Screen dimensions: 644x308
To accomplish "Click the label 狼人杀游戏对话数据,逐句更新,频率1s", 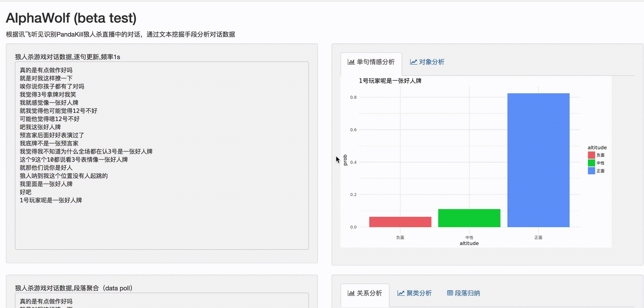I will [x=68, y=57].
